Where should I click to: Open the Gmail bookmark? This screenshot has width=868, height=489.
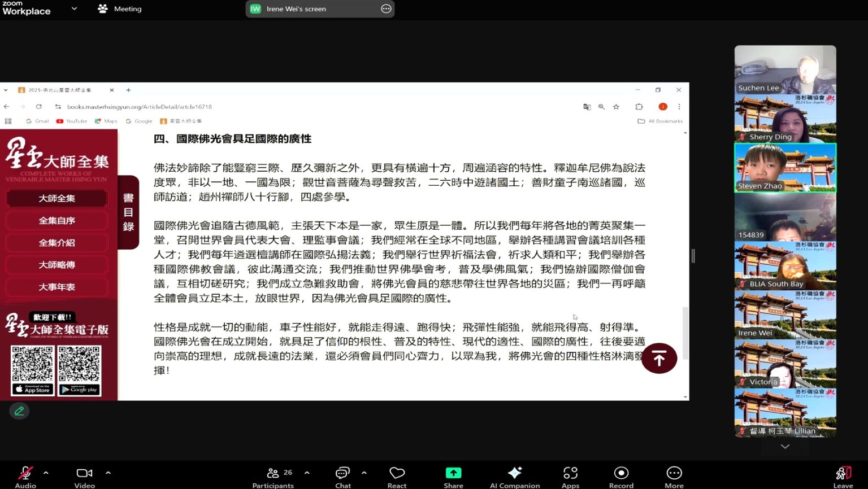(37, 121)
